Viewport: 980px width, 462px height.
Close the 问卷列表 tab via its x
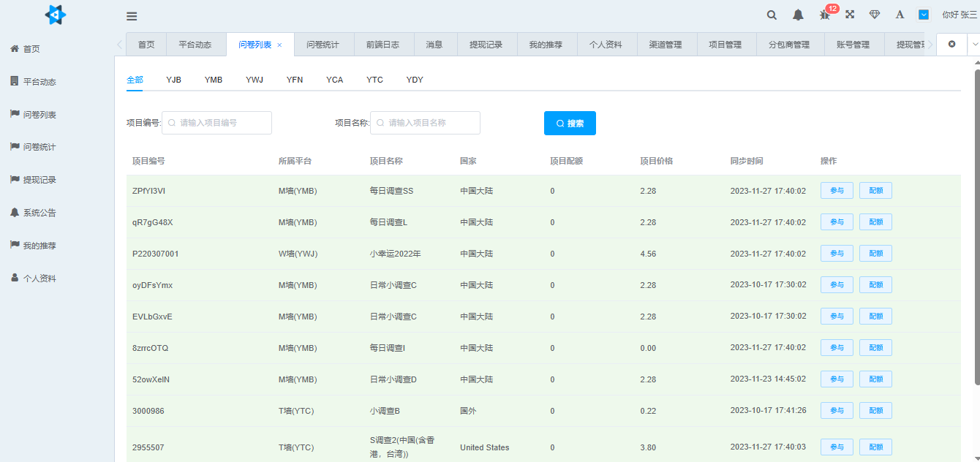coord(279,44)
